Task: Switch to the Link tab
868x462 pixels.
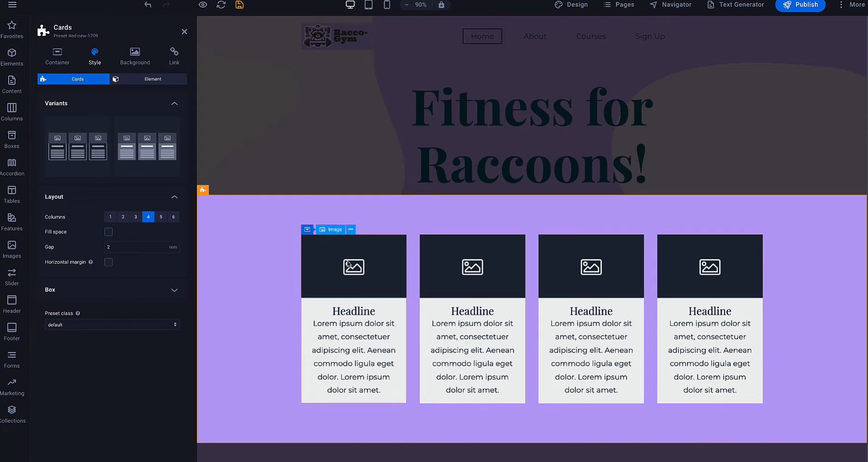Action: [174, 56]
